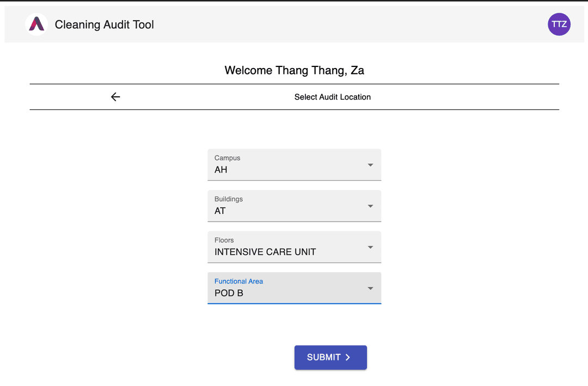Expand the Floors dropdown showing INTENSIVE CARE UNIT
This screenshot has height=386, width=588.
click(x=295, y=247)
